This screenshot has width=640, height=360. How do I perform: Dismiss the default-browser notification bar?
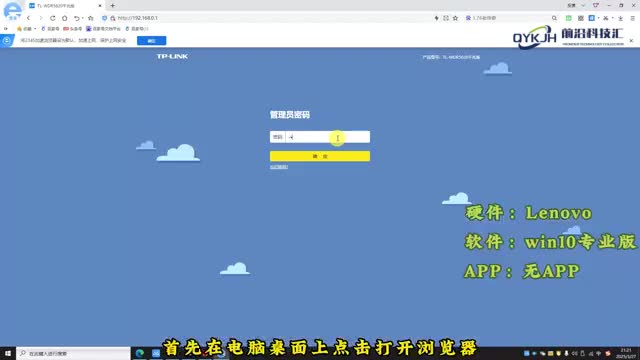[631, 41]
